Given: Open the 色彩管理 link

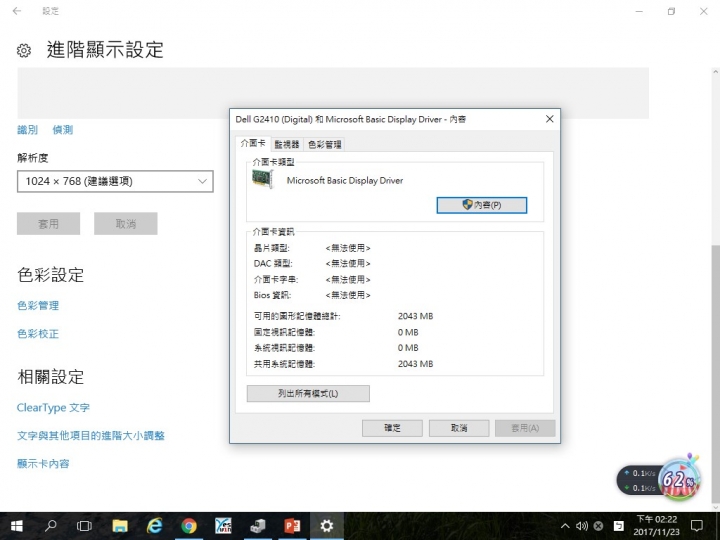Looking at the screenshot, I should (x=38, y=306).
